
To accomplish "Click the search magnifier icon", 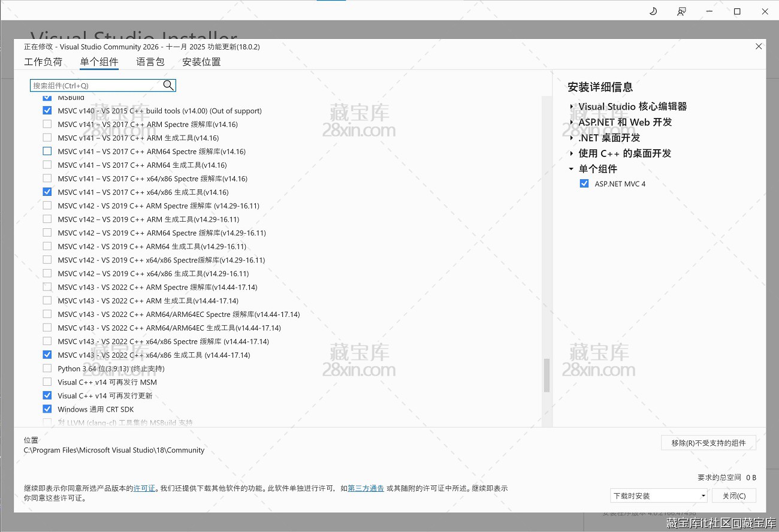I will click(x=168, y=86).
